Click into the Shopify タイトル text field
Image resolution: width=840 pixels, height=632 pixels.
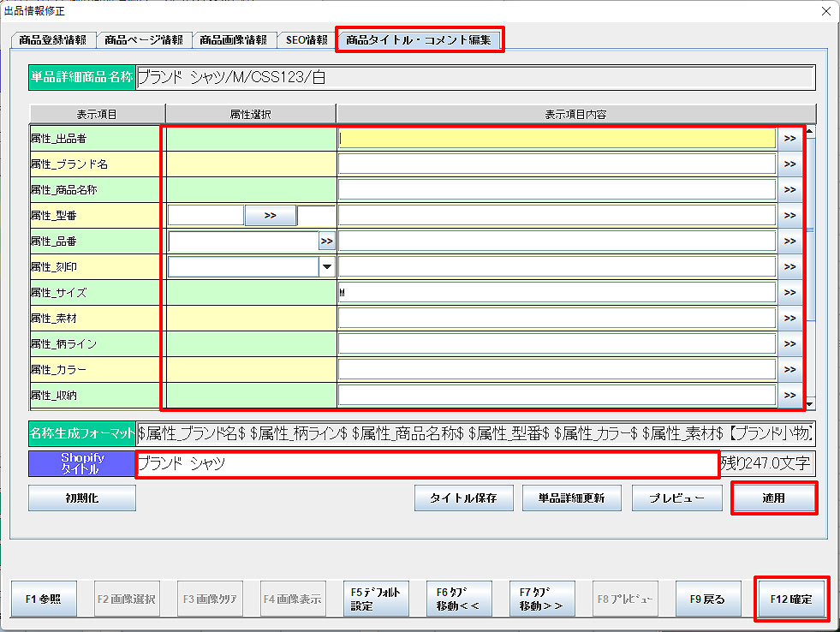(x=426, y=463)
